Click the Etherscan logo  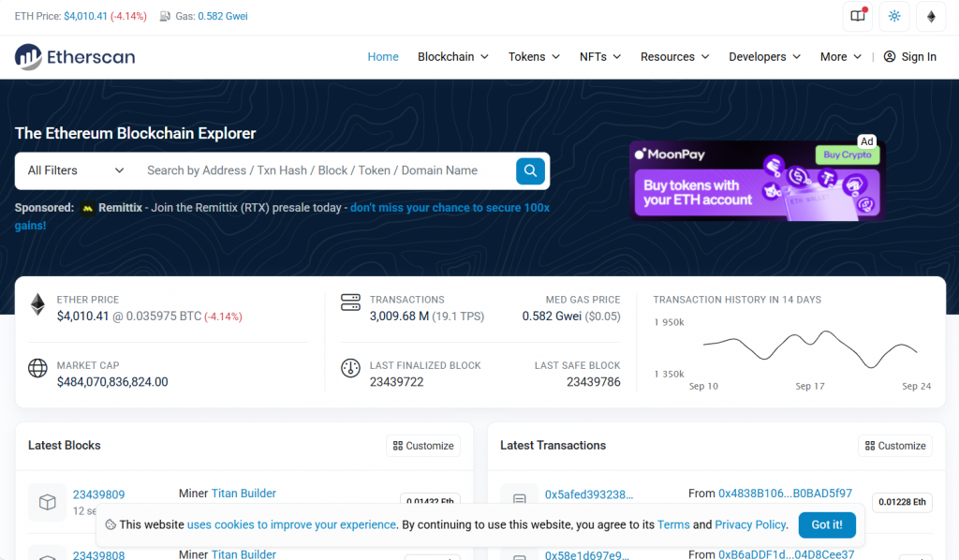pyautogui.click(x=75, y=57)
